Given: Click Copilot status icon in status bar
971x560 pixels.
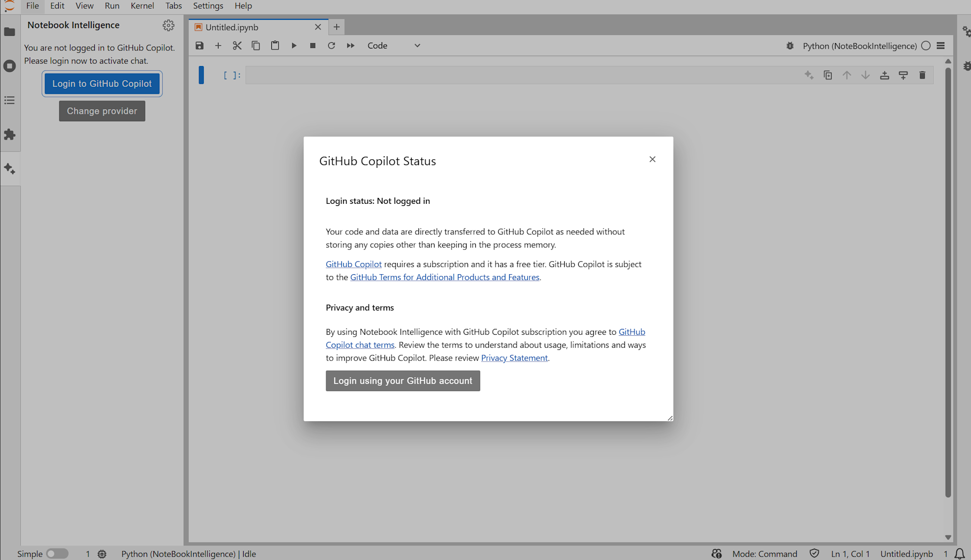Looking at the screenshot, I should 717,554.
